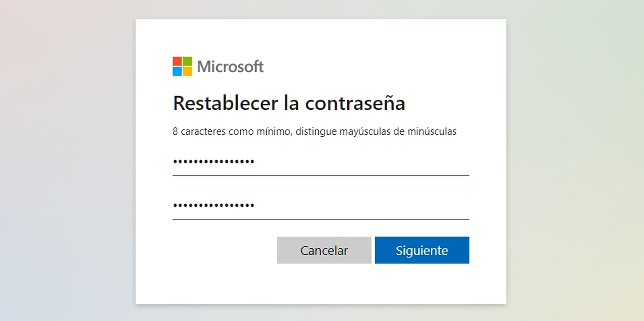Viewport: 644px width, 321px height.
Task: Click the masked dots in first password field
Action: pos(214,162)
